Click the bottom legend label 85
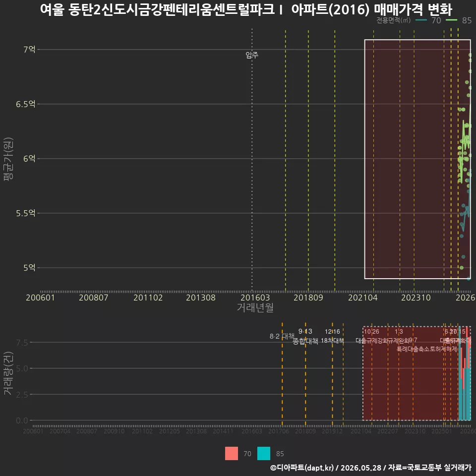The width and height of the screenshot is (476, 476). [x=280, y=454]
